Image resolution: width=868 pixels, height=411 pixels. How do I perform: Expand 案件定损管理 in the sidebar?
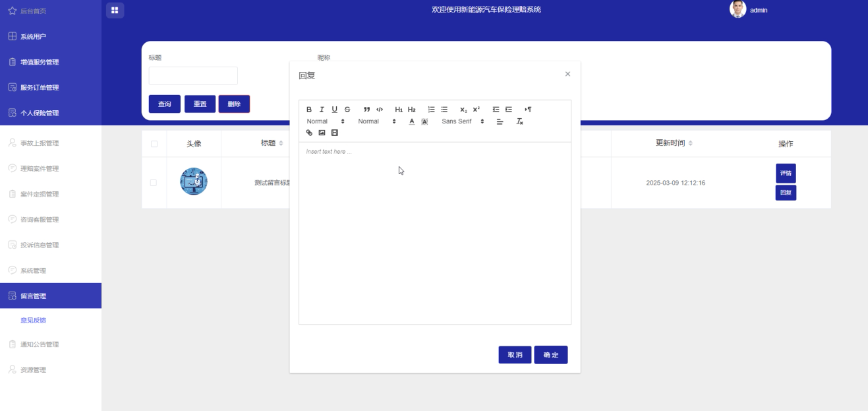pyautogui.click(x=51, y=194)
